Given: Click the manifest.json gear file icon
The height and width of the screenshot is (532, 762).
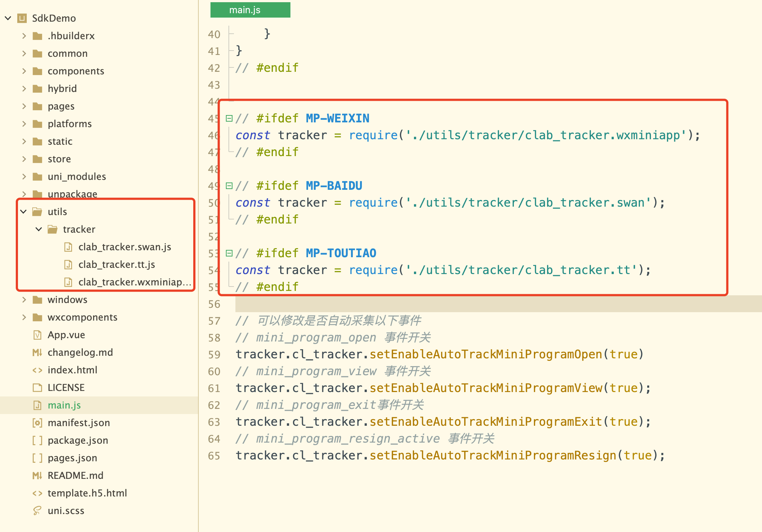Looking at the screenshot, I should pyautogui.click(x=37, y=423).
